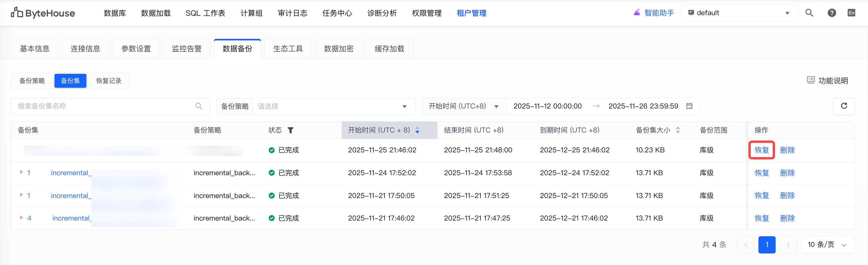868x265 pixels.
Task: Open the 10 条/页 page size dropdown
Action: [x=827, y=245]
